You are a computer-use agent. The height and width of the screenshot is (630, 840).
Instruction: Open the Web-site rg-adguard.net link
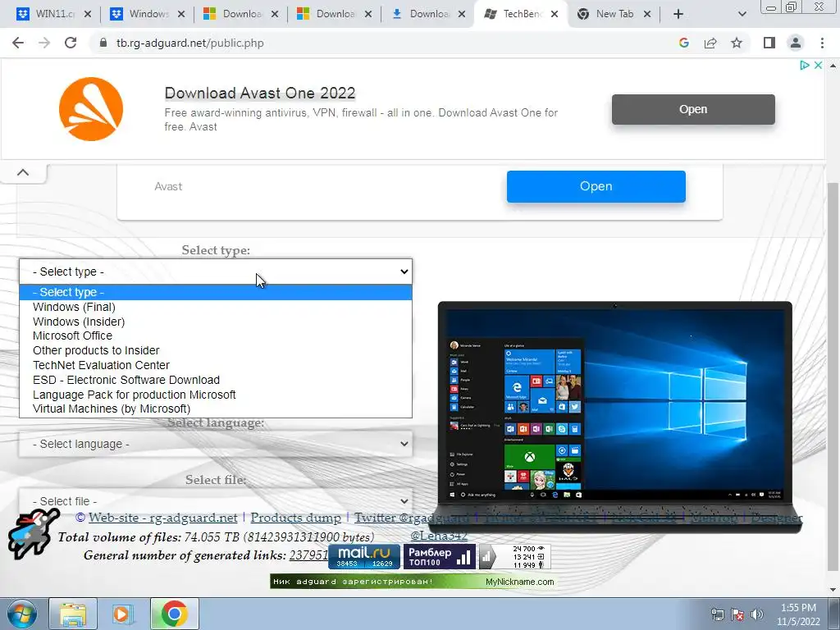click(163, 518)
